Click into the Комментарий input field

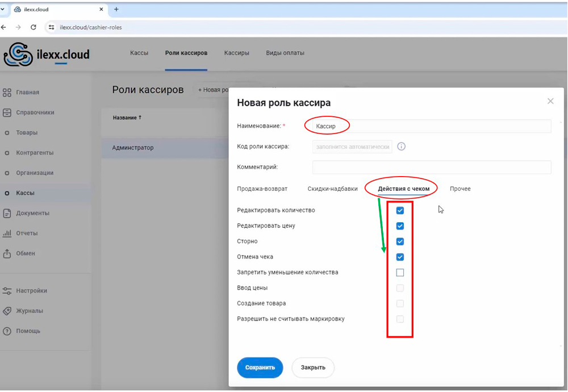click(x=432, y=167)
